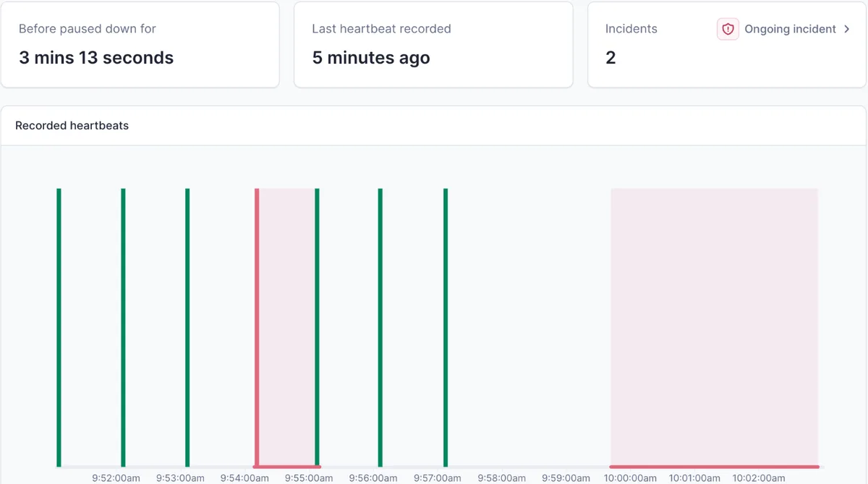
Task: Click the 9:52:00am axis label
Action: click(116, 478)
